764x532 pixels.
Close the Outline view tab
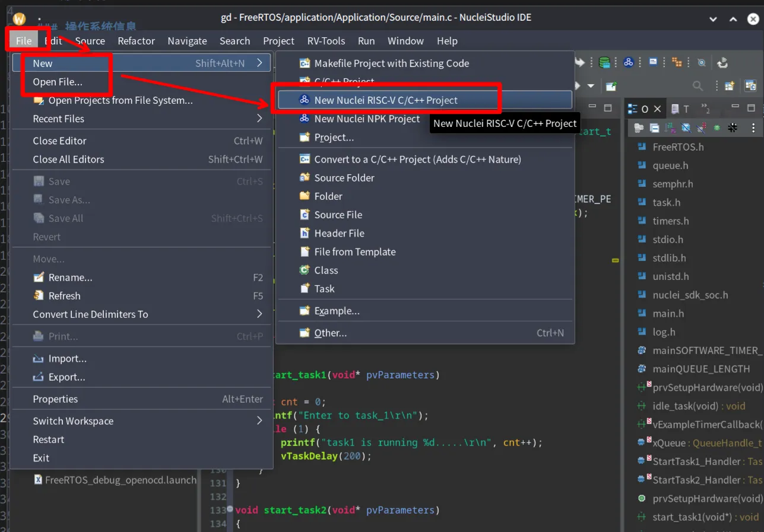[657, 109]
